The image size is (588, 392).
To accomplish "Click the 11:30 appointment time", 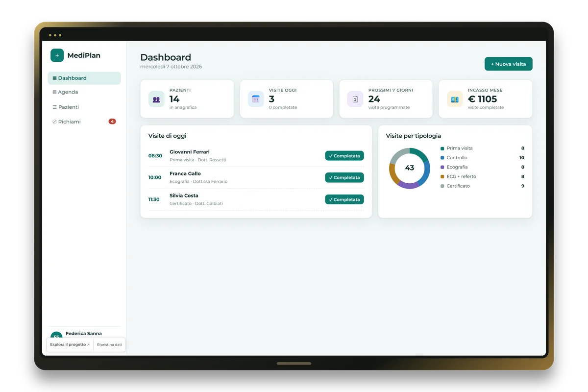I will coord(154,199).
